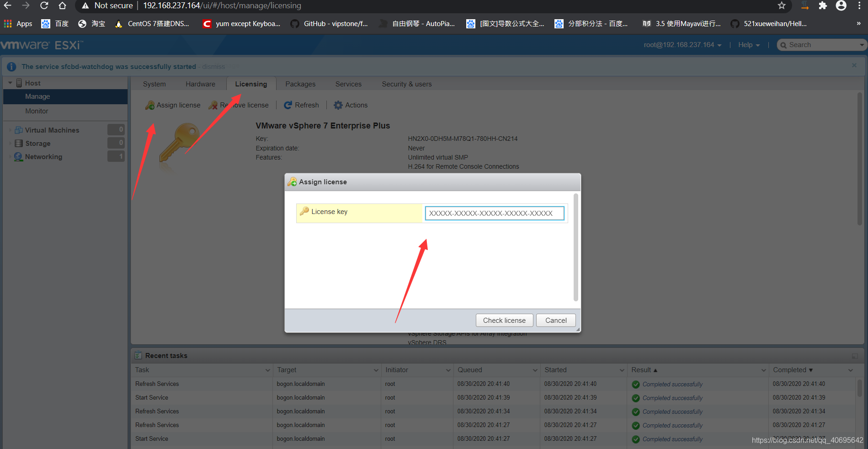This screenshot has height=449, width=868.
Task: Click the main content vertical scrollbar
Action: pos(860,159)
